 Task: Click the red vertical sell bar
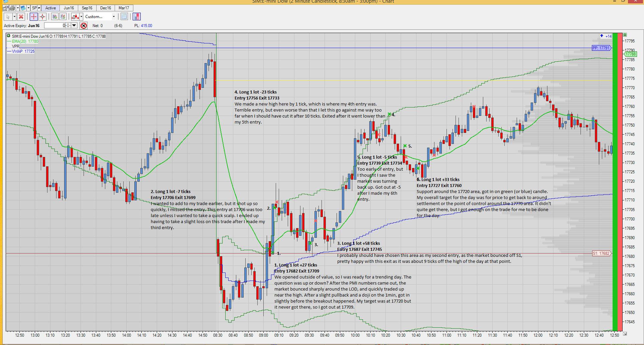[x=620, y=182]
